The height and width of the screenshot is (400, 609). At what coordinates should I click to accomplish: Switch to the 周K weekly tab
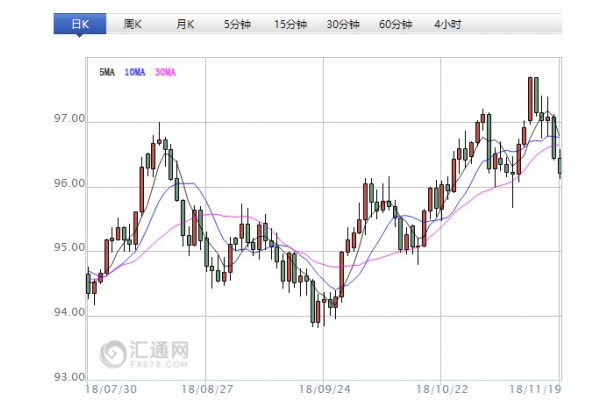point(132,22)
